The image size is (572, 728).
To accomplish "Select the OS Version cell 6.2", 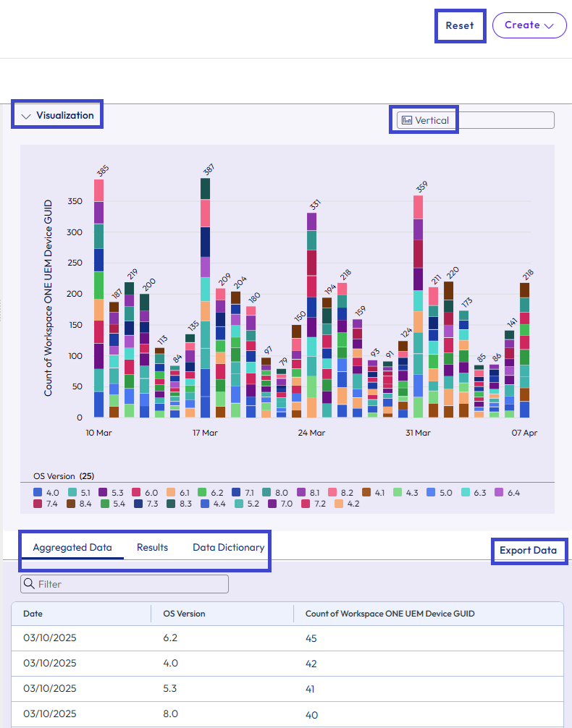I will (x=170, y=638).
